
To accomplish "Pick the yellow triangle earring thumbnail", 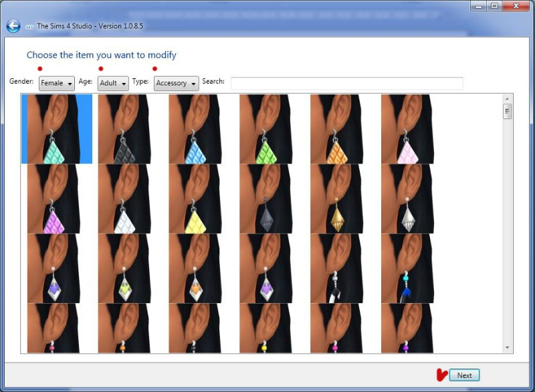I will click(x=195, y=199).
